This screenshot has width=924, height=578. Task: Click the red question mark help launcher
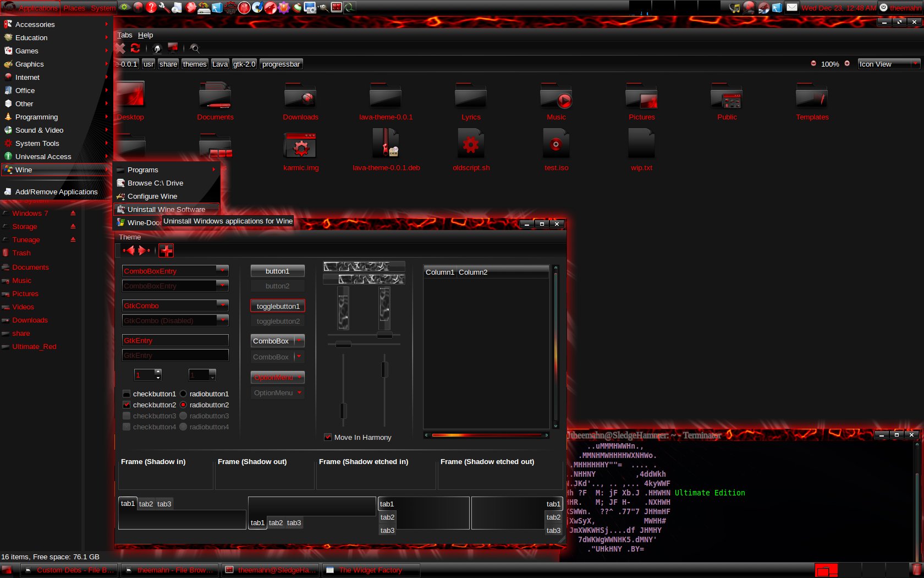point(151,7)
